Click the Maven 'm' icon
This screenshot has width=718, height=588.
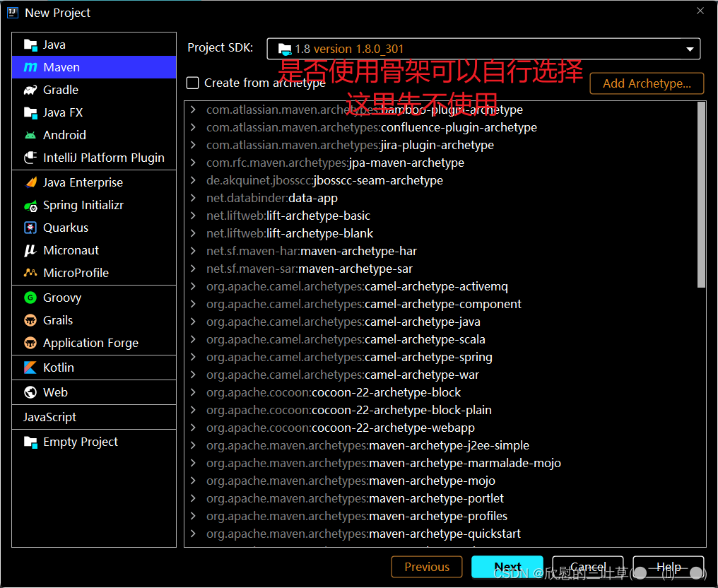(30, 67)
